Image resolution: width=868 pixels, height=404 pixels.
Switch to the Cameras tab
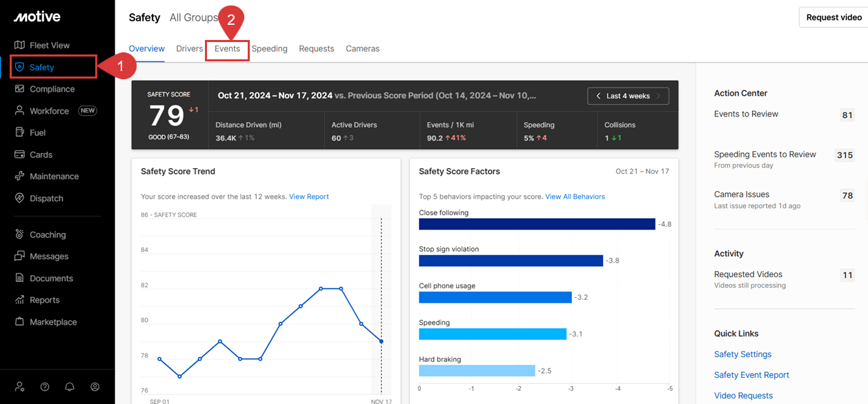(x=362, y=49)
